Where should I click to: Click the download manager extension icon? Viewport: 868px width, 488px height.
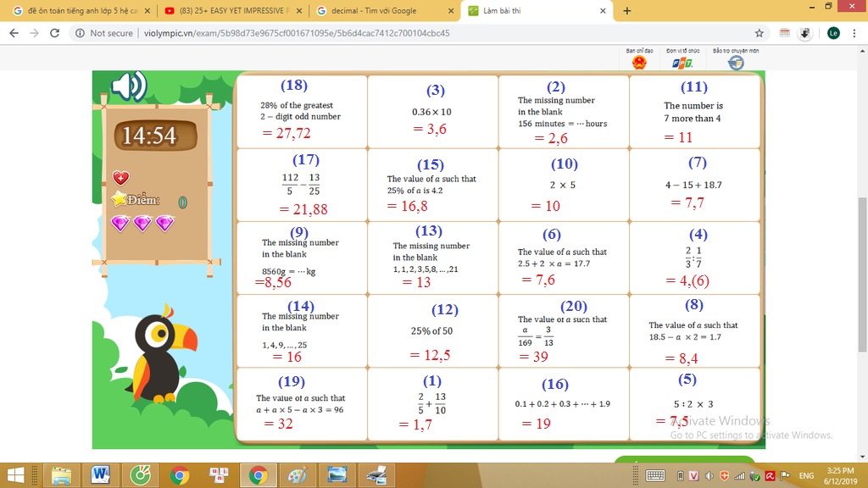coord(805,33)
